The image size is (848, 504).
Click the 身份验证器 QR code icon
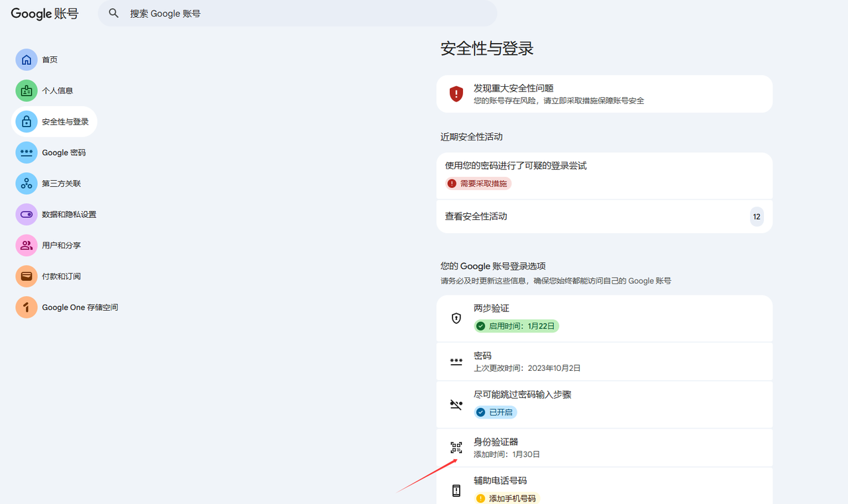click(456, 447)
